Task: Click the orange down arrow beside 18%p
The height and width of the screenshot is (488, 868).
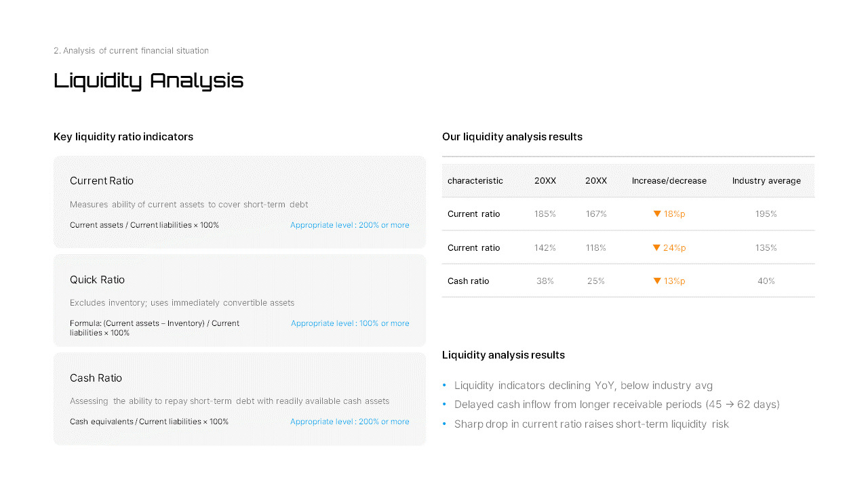Action: (x=656, y=214)
